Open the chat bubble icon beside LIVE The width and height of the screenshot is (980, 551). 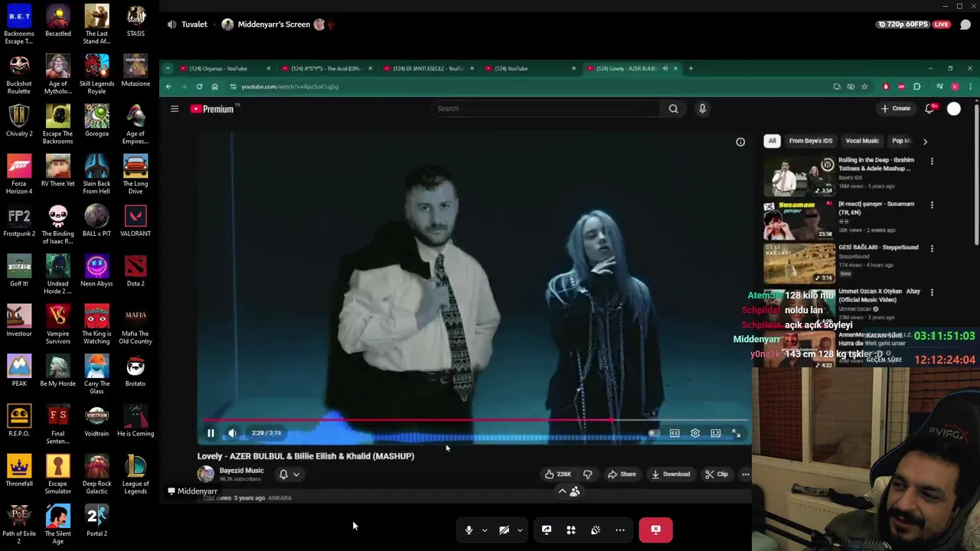(965, 24)
